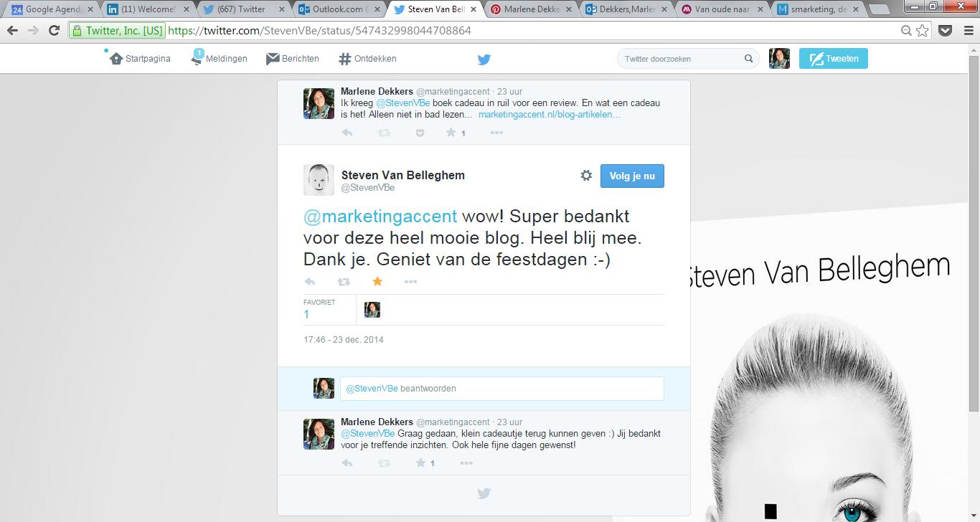Open Berichten messages
The width and height of the screenshot is (980, 522).
point(293,59)
